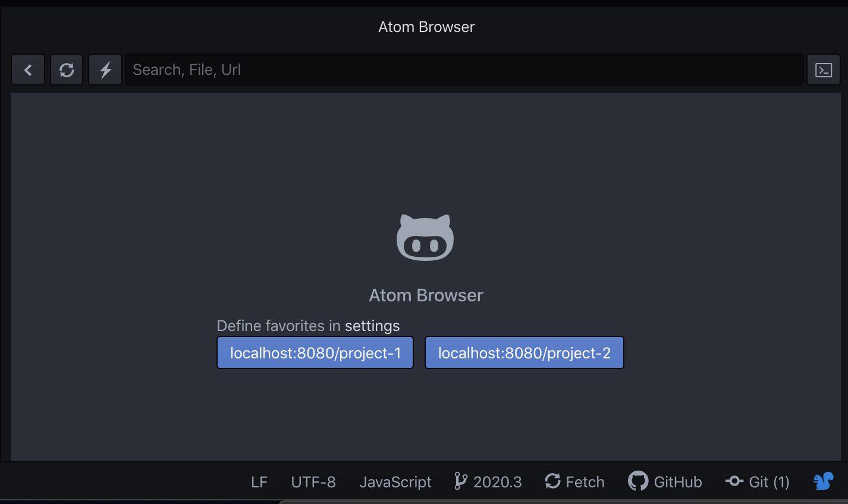This screenshot has width=848, height=504.
Task: Open the Git (1) changes panel
Action: [x=758, y=482]
